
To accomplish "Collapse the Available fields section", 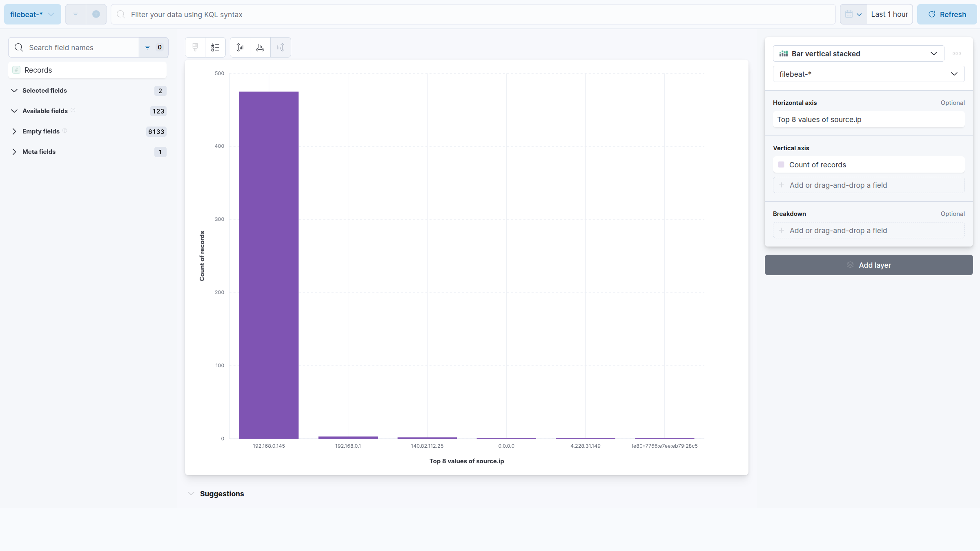I will point(14,111).
